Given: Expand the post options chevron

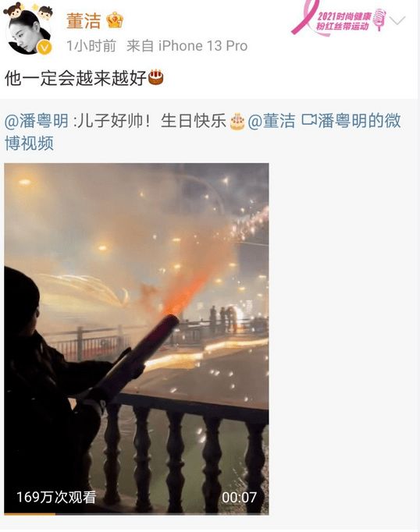Looking at the screenshot, I should tap(397, 20).
